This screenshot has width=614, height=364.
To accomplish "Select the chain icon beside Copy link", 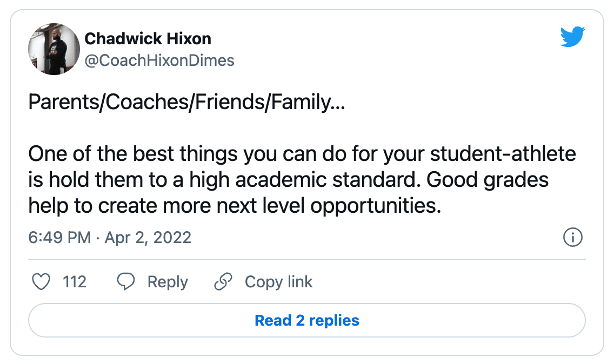I will point(223,281).
